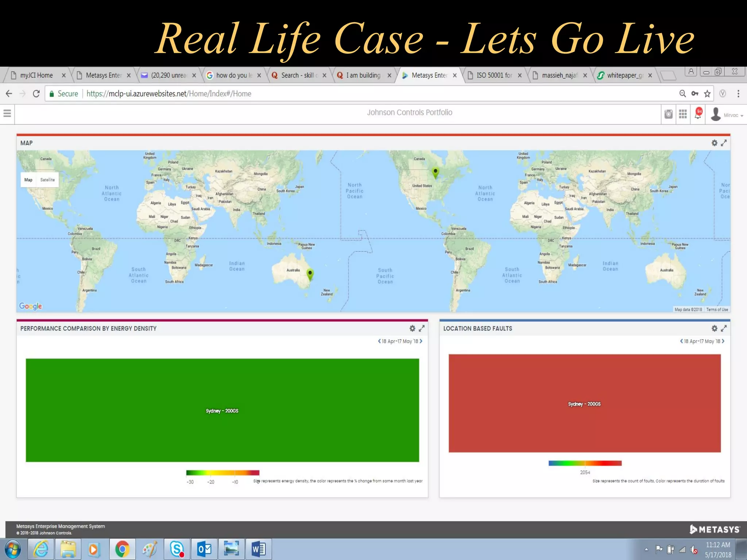Open Paint from the taskbar
The height and width of the screenshot is (560, 747).
[x=150, y=549]
